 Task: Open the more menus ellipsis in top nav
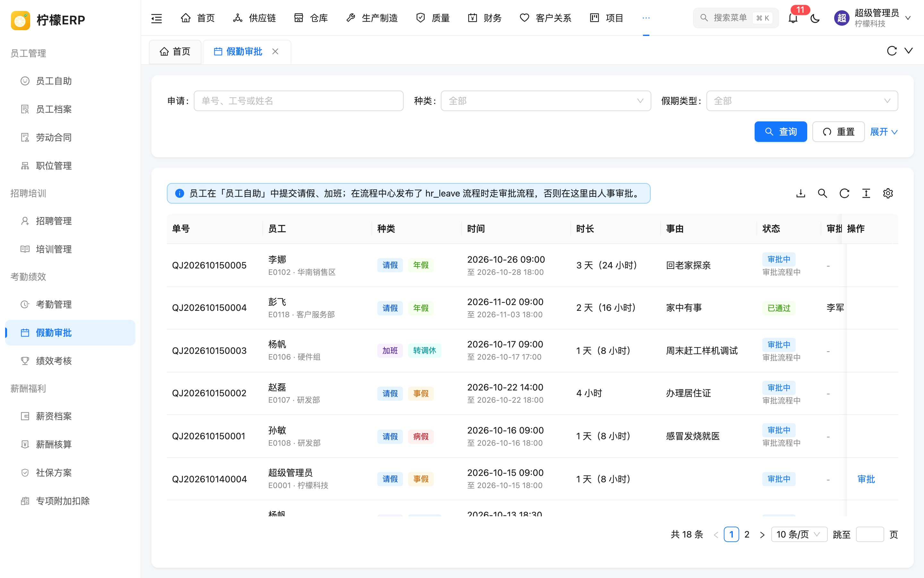[x=646, y=18]
